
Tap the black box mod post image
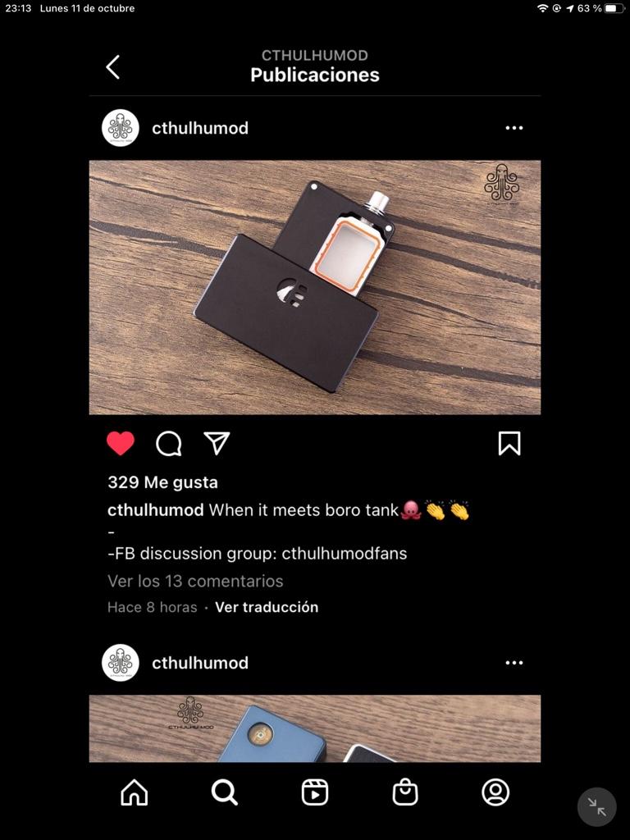[x=315, y=288]
